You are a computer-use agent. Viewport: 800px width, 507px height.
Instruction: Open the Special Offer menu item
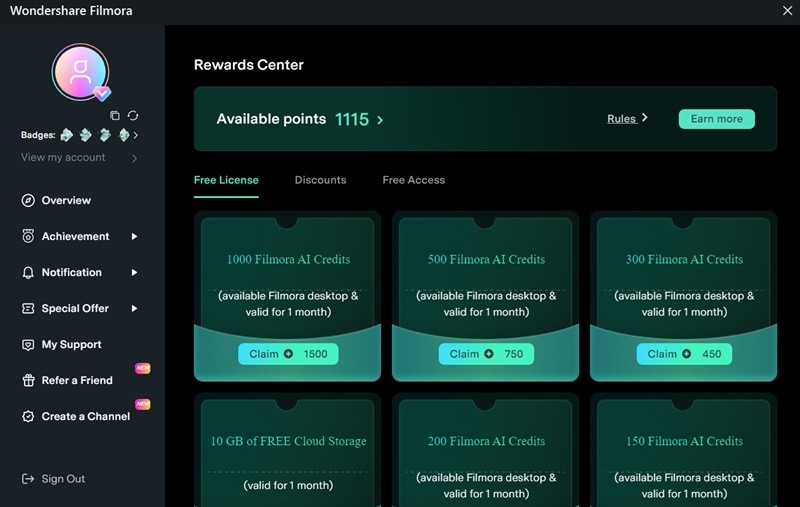click(x=75, y=309)
